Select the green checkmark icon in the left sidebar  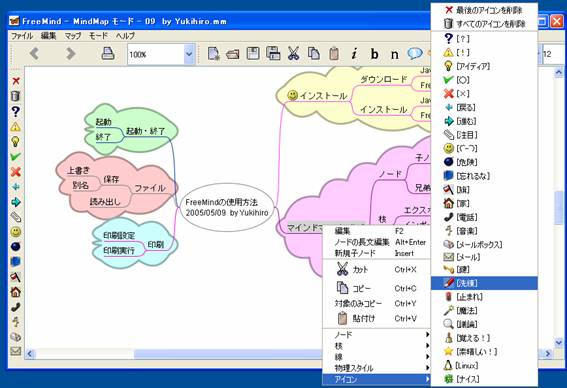coord(15,157)
